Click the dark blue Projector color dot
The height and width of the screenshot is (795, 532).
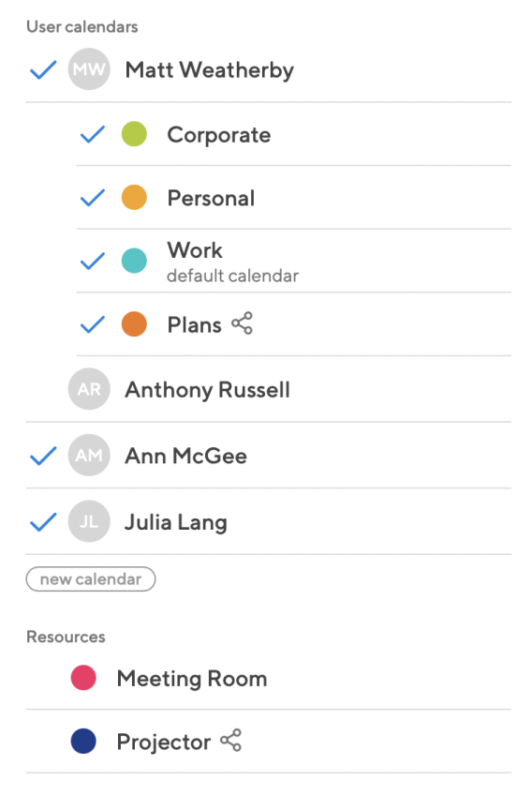click(x=83, y=741)
